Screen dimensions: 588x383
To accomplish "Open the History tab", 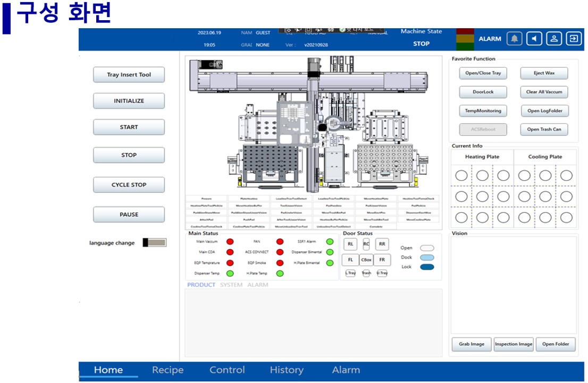I will (x=287, y=370).
